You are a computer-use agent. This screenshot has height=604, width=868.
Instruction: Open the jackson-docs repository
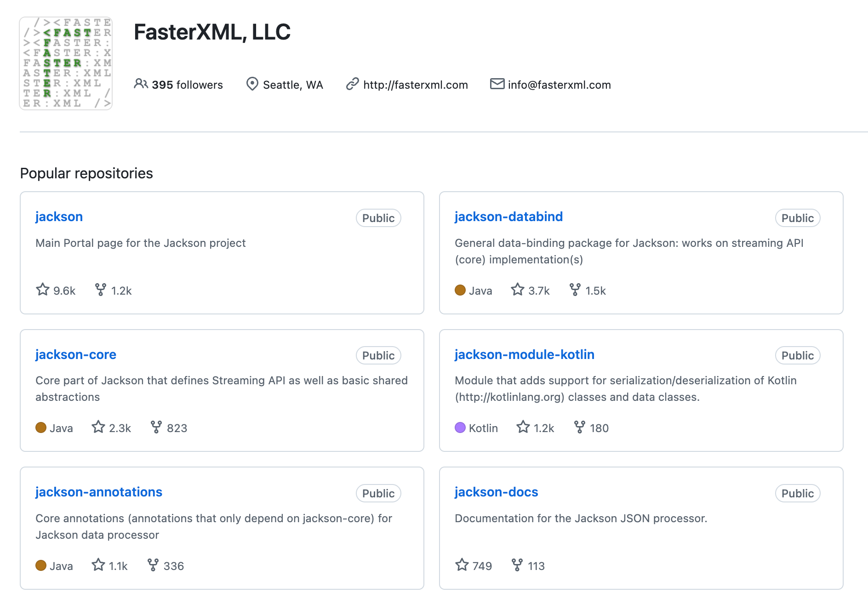496,492
